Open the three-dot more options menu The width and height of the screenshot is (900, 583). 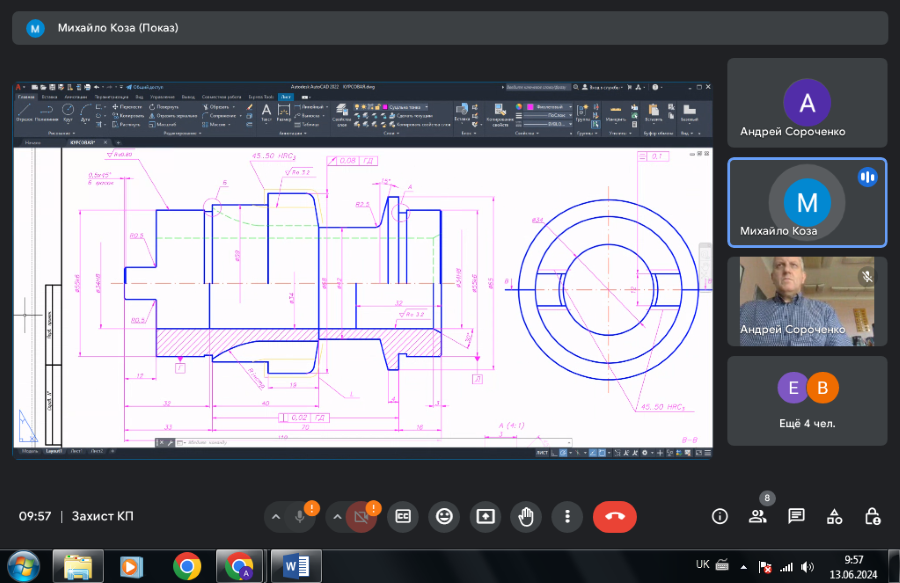[567, 516]
